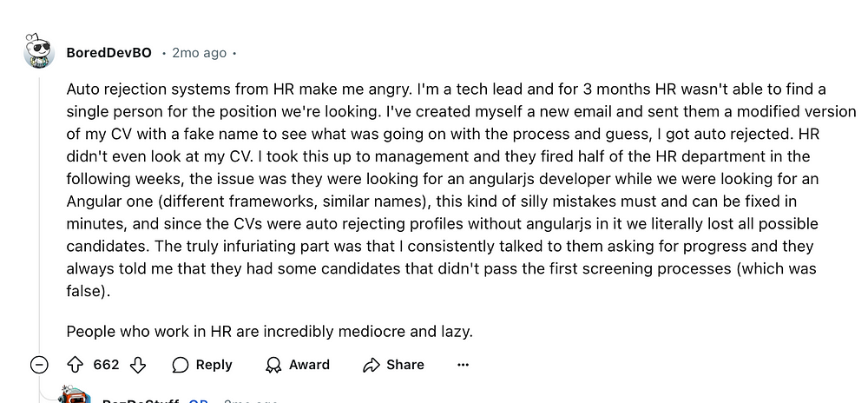Screen dimensions: 868x403
Task: Downvote BoredDevBO's comment
Action: click(137, 365)
